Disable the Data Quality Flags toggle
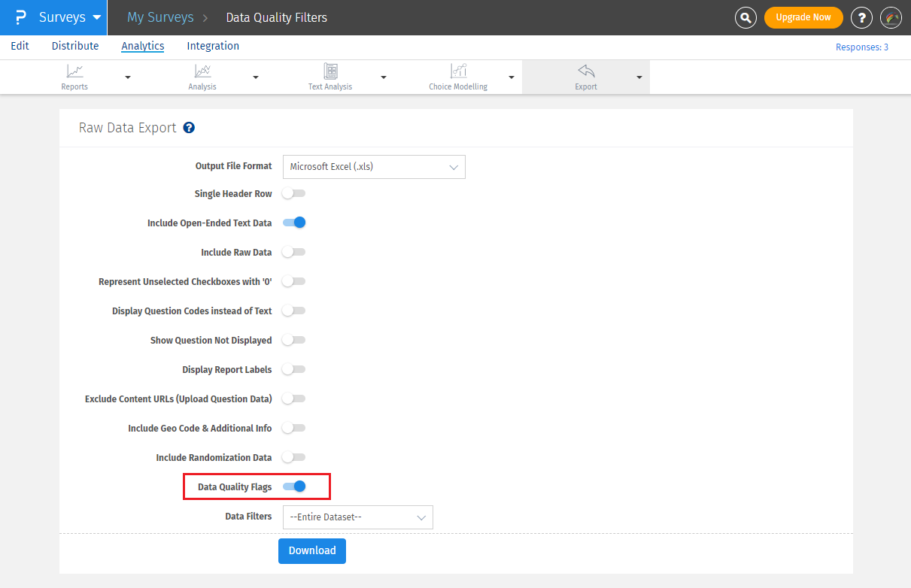This screenshot has width=911, height=588. tap(294, 486)
